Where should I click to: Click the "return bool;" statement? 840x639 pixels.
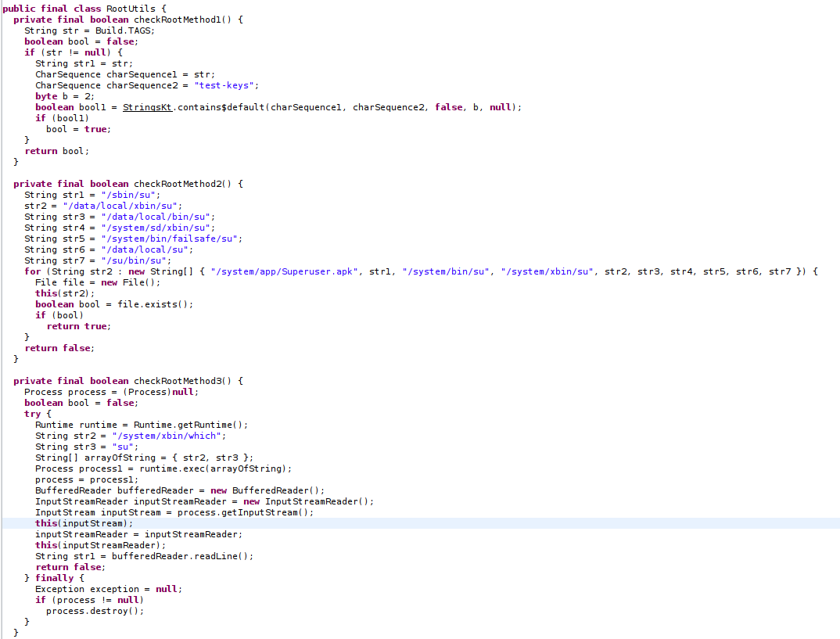click(x=56, y=151)
